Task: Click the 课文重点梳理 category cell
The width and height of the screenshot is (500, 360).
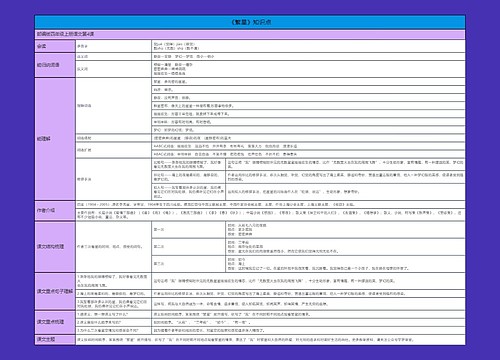Action: point(55,322)
